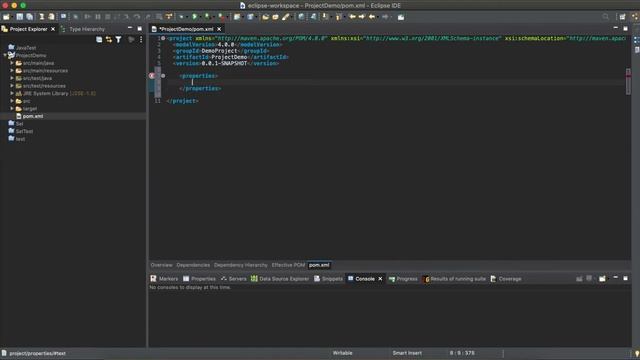
Task: Select the SelTest project
Action: click(24, 131)
